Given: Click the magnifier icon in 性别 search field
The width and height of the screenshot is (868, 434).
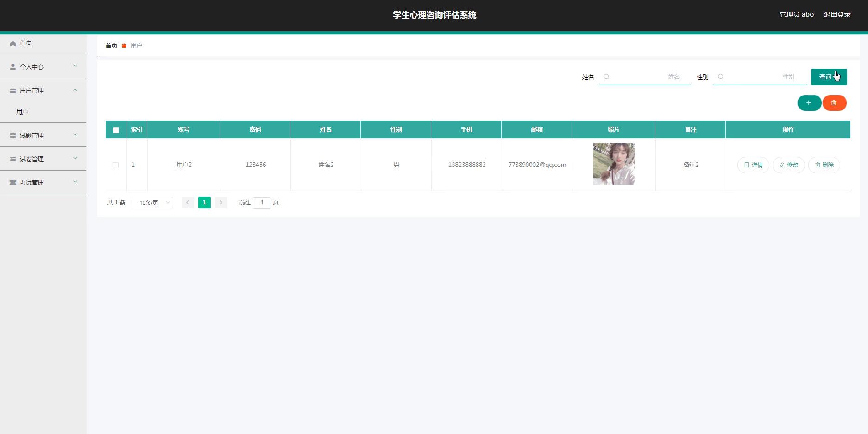Looking at the screenshot, I should [721, 77].
